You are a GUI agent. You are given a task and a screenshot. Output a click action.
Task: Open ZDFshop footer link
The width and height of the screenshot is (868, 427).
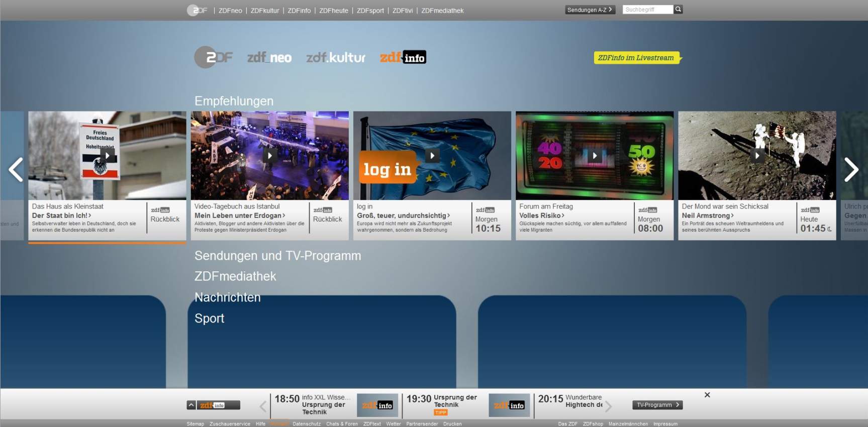click(x=593, y=424)
